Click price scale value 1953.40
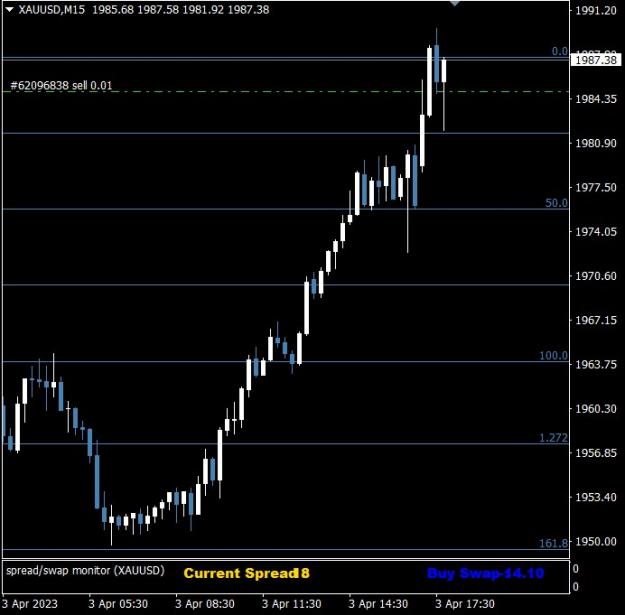Image resolution: width=625 pixels, height=615 pixels. [x=596, y=497]
